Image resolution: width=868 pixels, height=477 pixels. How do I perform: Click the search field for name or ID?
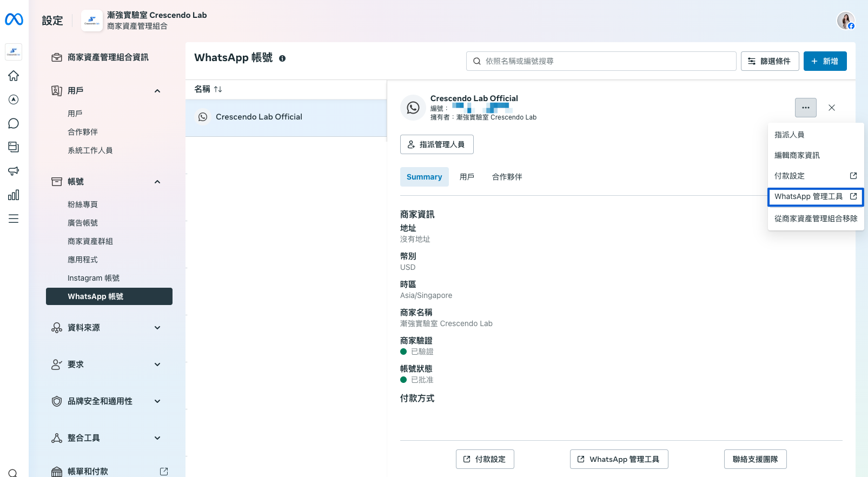601,61
